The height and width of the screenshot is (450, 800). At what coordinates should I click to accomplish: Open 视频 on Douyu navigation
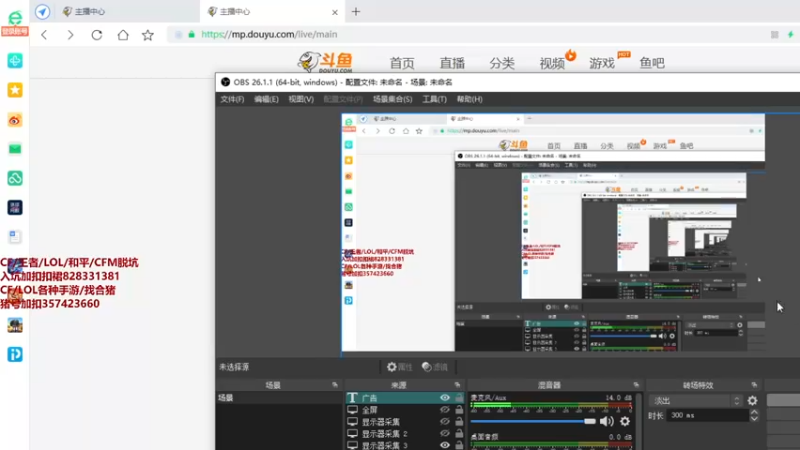552,63
